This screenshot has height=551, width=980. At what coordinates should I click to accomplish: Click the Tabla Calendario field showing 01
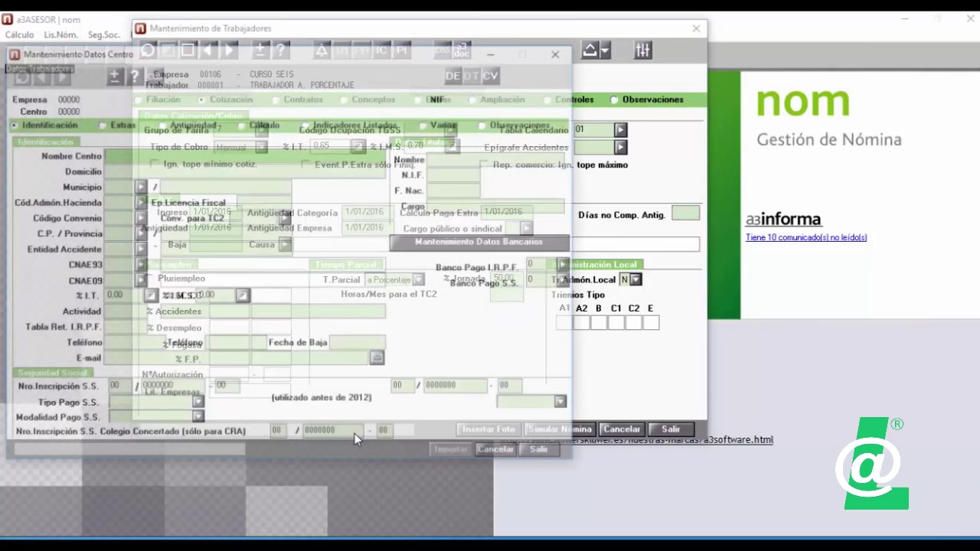click(593, 129)
